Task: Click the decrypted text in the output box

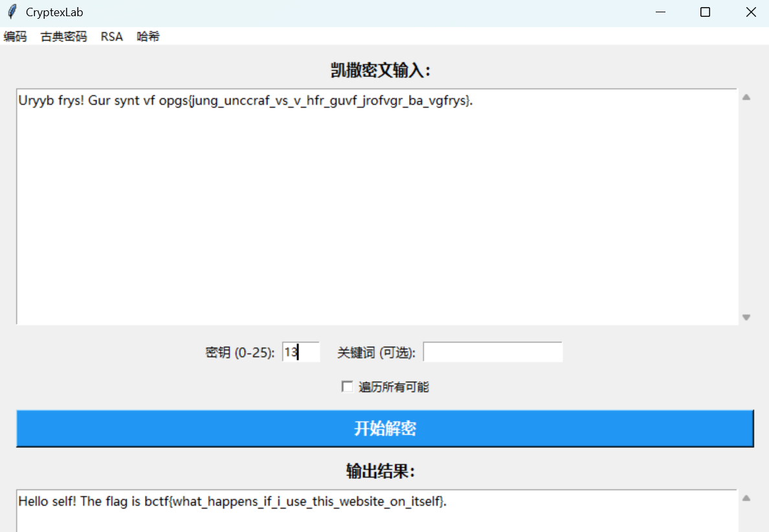Action: click(x=232, y=502)
